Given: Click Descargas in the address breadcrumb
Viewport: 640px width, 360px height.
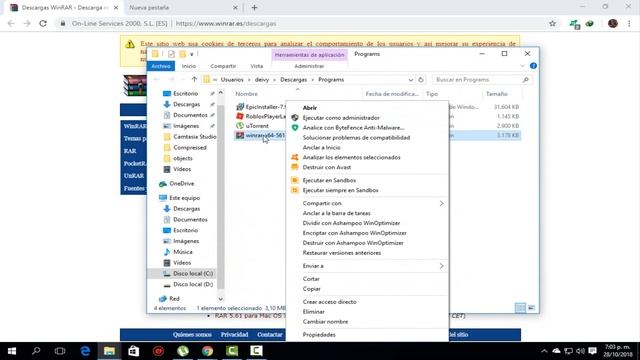Looking at the screenshot, I should pyautogui.click(x=293, y=80).
